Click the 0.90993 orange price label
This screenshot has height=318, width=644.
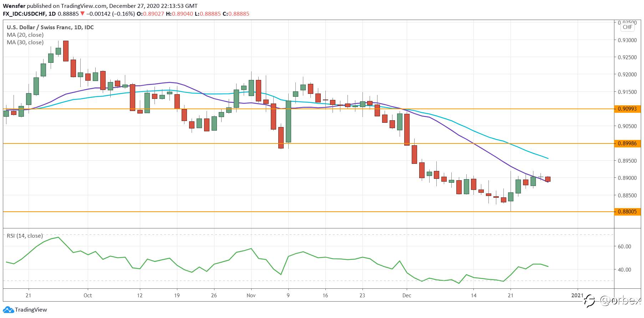627,109
